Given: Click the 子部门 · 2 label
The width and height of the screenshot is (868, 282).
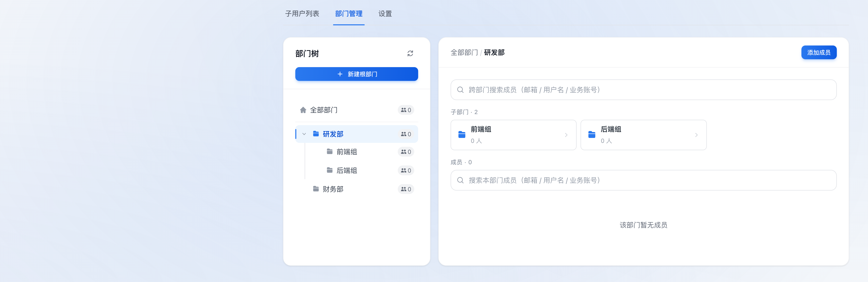Looking at the screenshot, I should click(x=464, y=112).
